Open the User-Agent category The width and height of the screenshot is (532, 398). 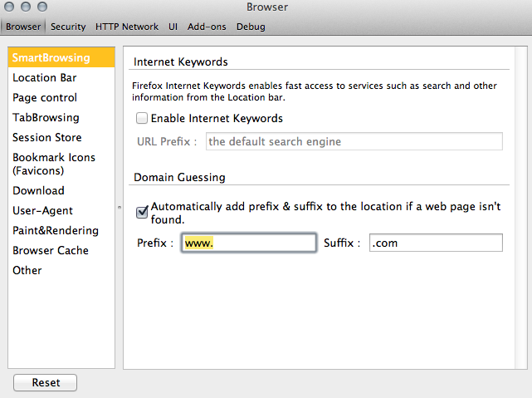42,211
